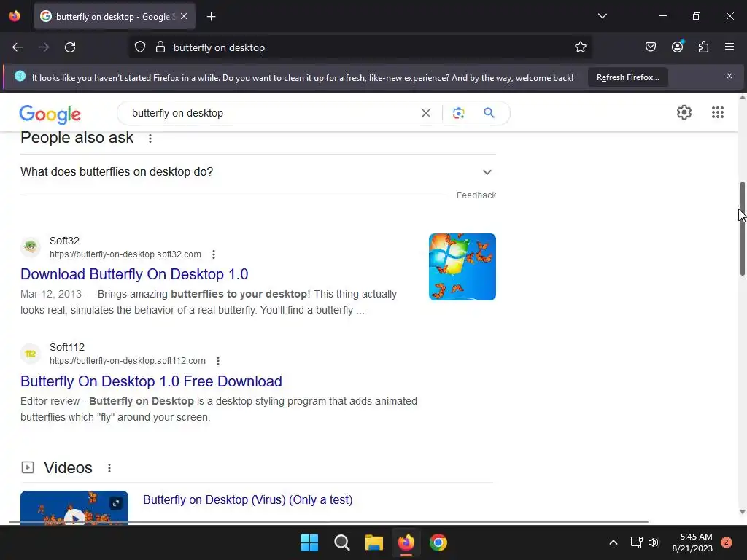This screenshot has height=560, width=747.
Task: Reload the current page
Action: [70, 47]
